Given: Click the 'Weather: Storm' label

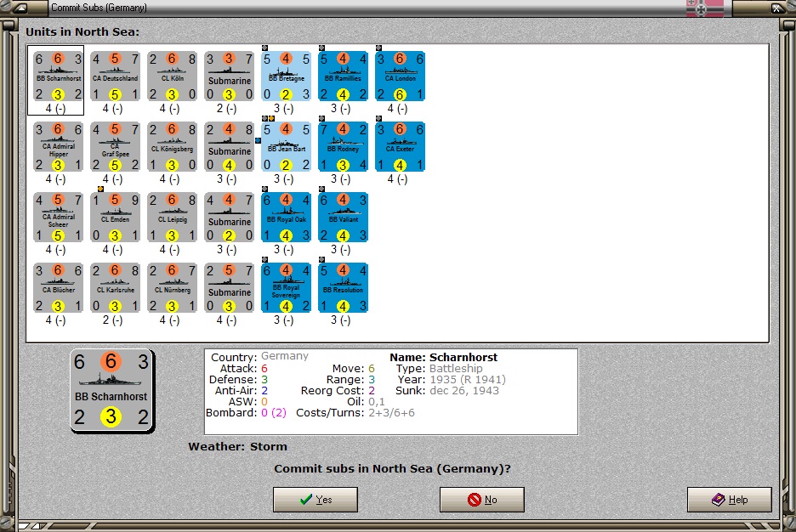Looking at the screenshot, I should coord(237,447).
